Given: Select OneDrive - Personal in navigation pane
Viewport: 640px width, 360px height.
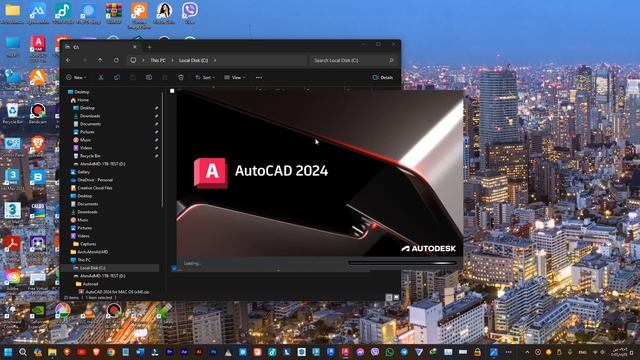Looking at the screenshot, I should [92, 180].
